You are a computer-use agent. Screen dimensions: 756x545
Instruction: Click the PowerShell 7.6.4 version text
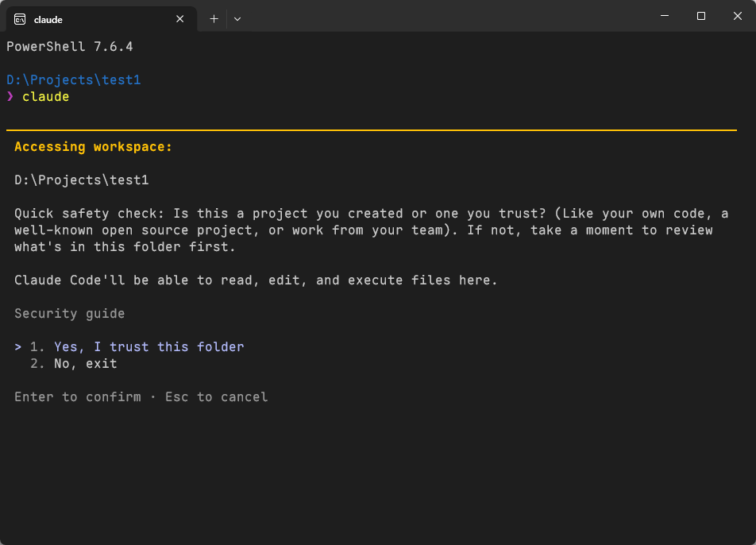70,47
